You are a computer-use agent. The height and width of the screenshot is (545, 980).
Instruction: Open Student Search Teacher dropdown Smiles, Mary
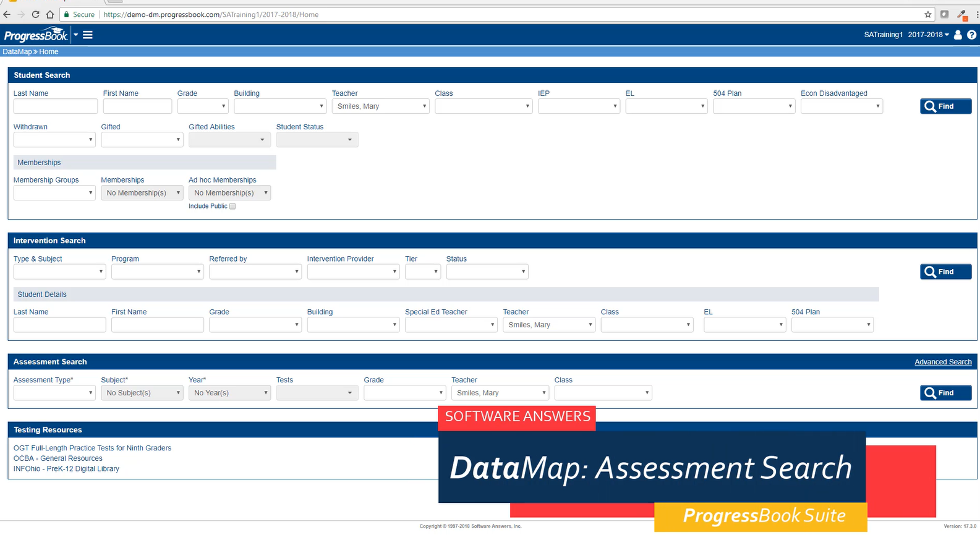(381, 106)
